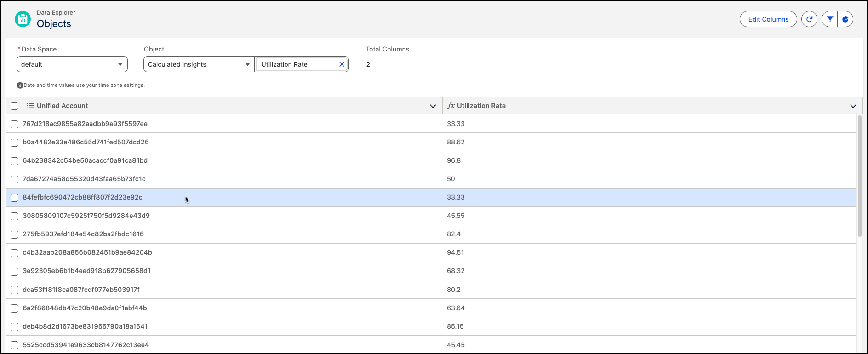
Task: Check the row 767d218ac9855a82aadbb9e93f5597ee
Action: coord(15,124)
